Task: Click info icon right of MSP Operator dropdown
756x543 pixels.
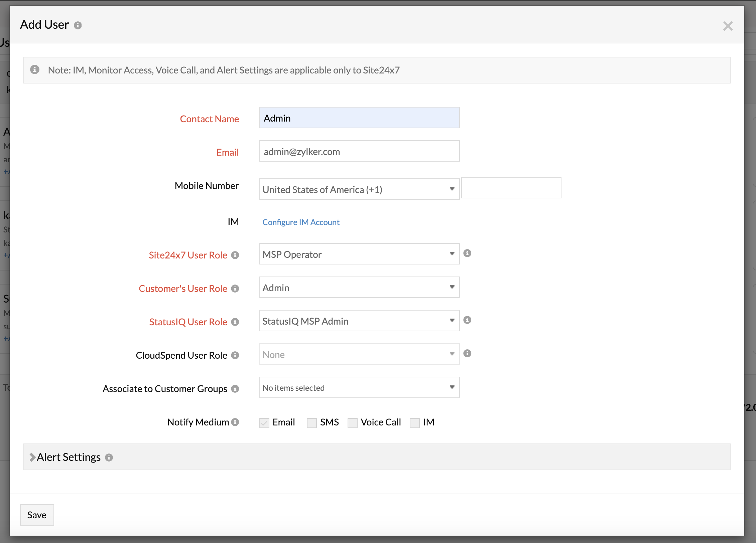Action: tap(467, 253)
